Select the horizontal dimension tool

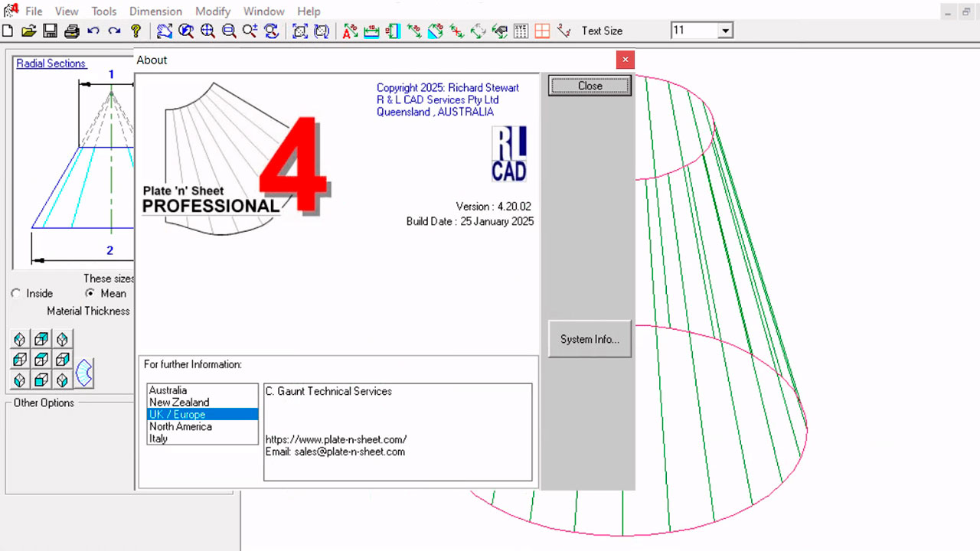370,31
